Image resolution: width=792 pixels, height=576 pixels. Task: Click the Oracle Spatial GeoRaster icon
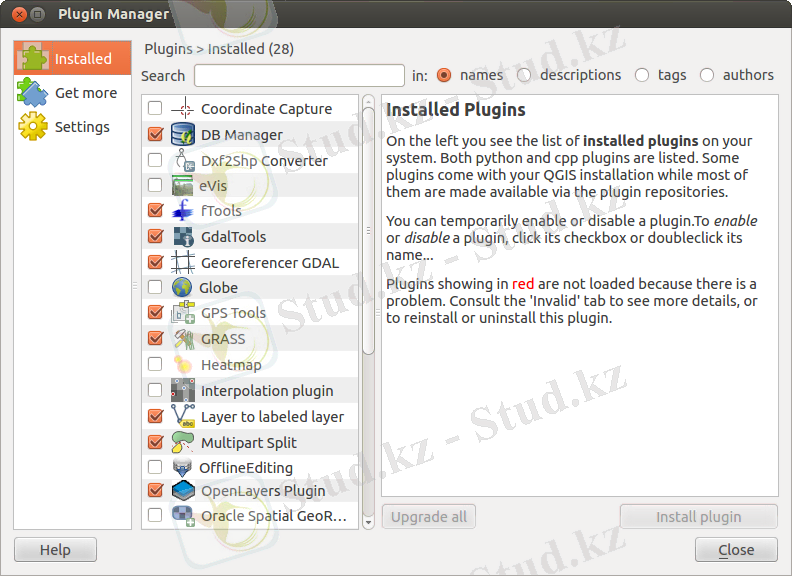[183, 516]
